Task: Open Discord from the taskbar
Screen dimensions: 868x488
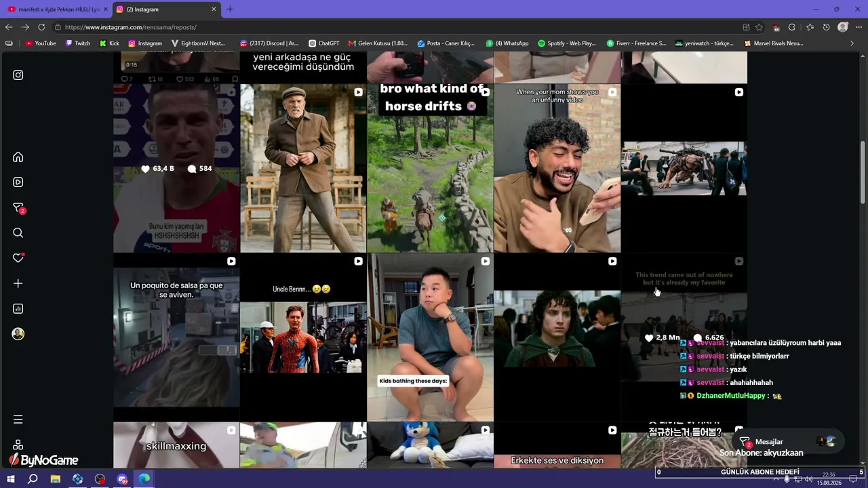Action: pyautogui.click(x=122, y=479)
